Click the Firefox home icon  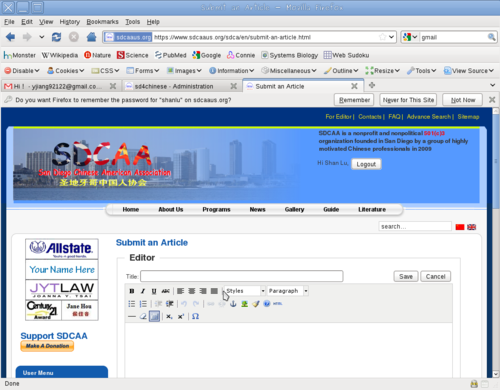[x=91, y=37]
